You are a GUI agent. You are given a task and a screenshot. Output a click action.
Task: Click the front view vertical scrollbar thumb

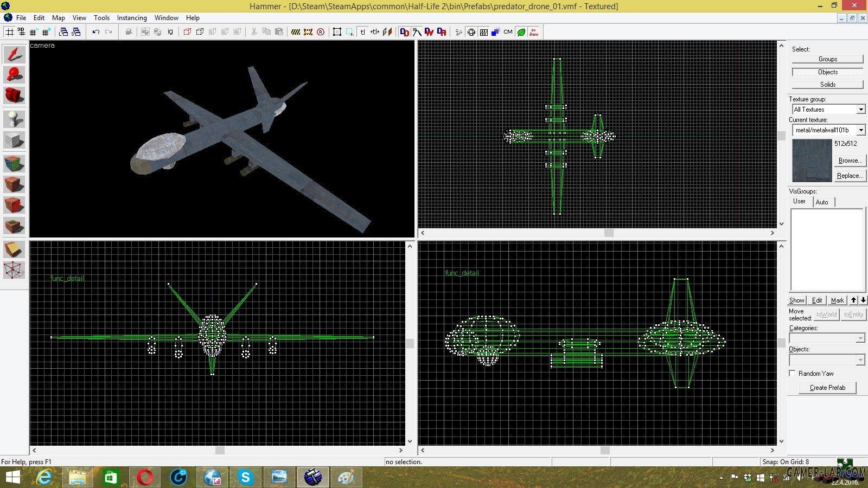coord(410,343)
